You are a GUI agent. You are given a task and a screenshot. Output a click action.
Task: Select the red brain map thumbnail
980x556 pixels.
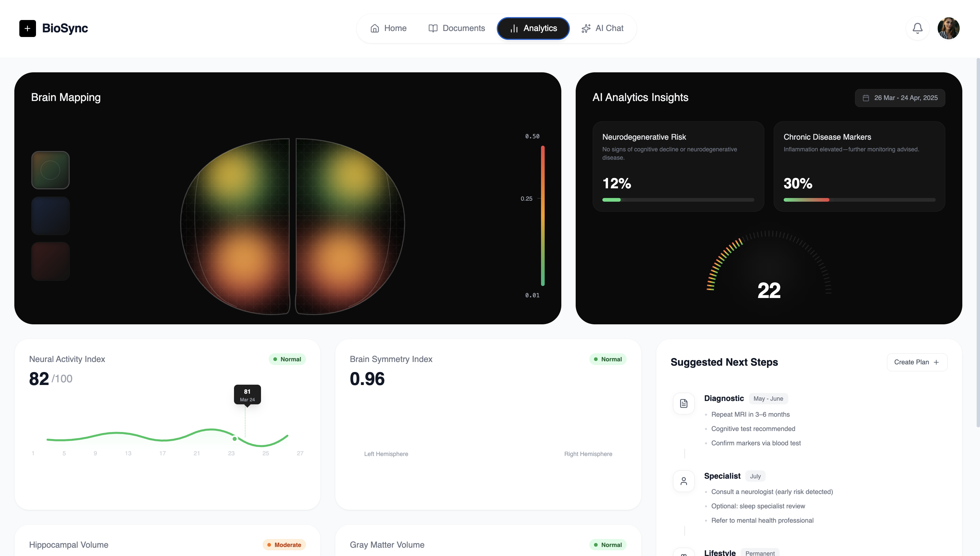50,261
